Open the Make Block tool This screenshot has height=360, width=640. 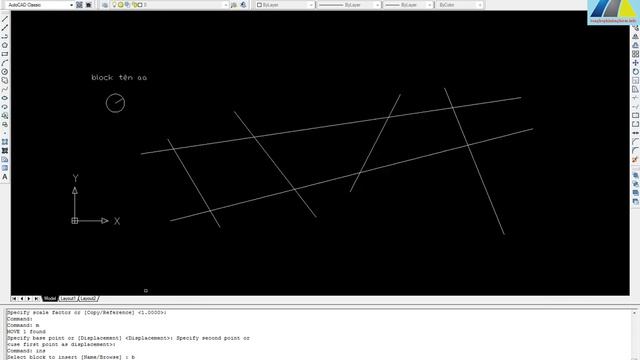point(4,124)
